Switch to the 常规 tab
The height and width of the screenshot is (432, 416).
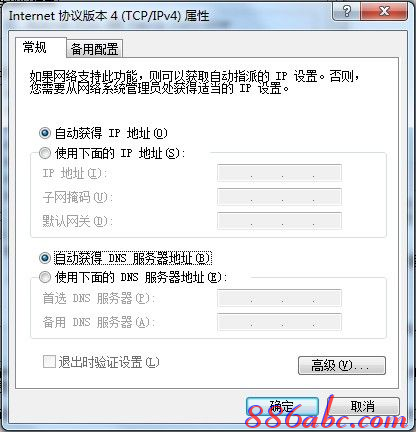coord(35,48)
